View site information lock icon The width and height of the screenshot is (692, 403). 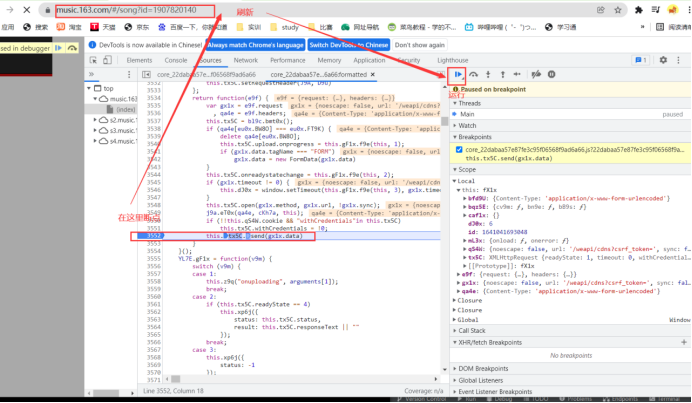tap(48, 10)
